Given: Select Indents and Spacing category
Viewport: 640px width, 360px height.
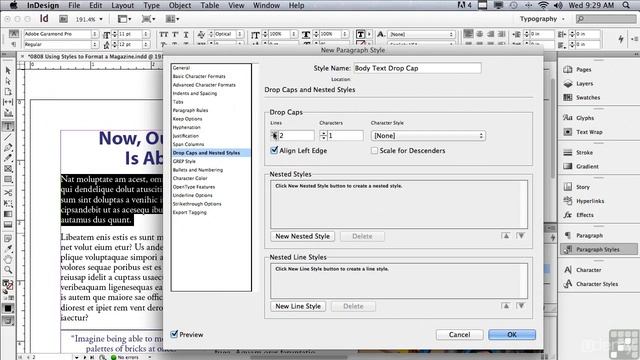Looking at the screenshot, I should click(195, 93).
